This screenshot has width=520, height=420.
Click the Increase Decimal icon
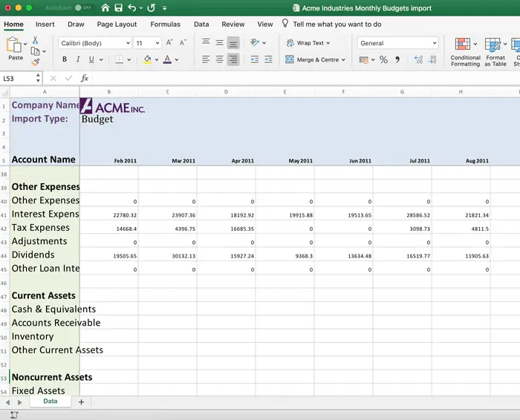(x=418, y=59)
